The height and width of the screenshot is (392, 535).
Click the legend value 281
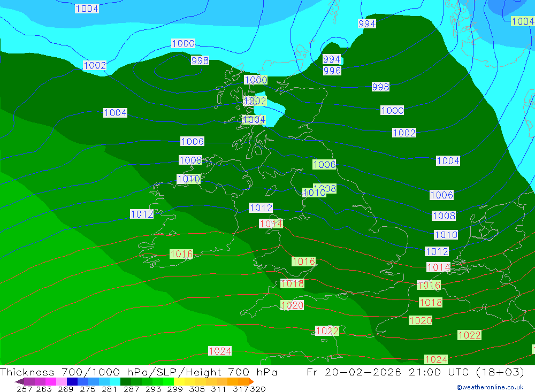109,389
